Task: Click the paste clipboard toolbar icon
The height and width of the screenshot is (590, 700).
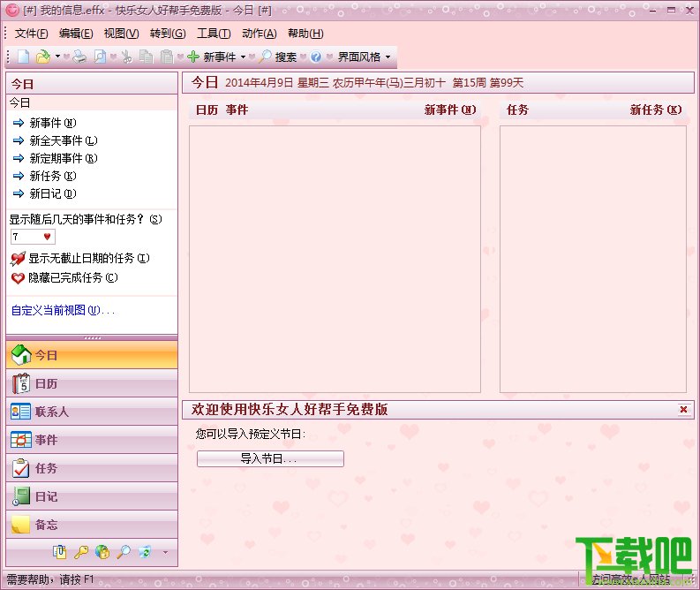Action: (167, 57)
